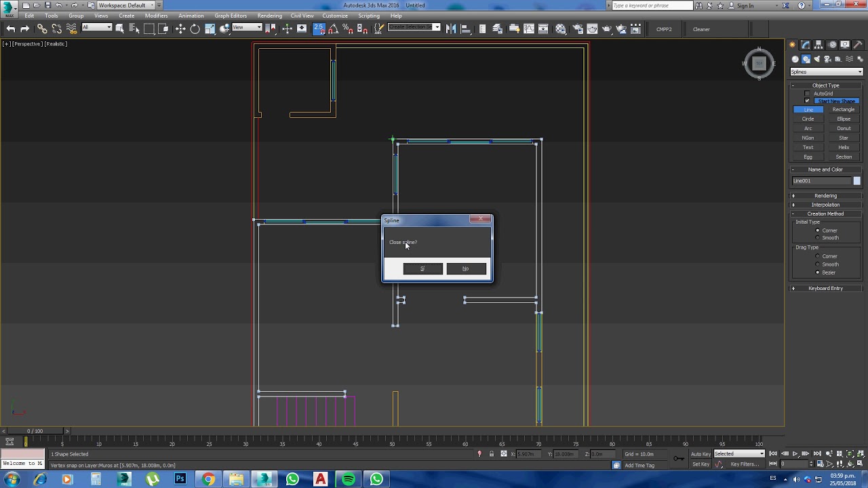Click the ViewCube in the viewport

coord(759,64)
